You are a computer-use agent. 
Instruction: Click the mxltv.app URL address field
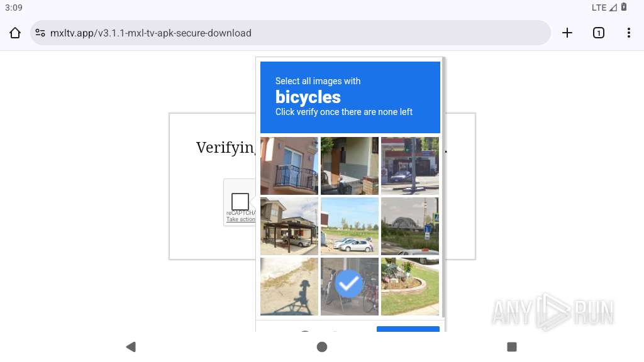click(291, 33)
